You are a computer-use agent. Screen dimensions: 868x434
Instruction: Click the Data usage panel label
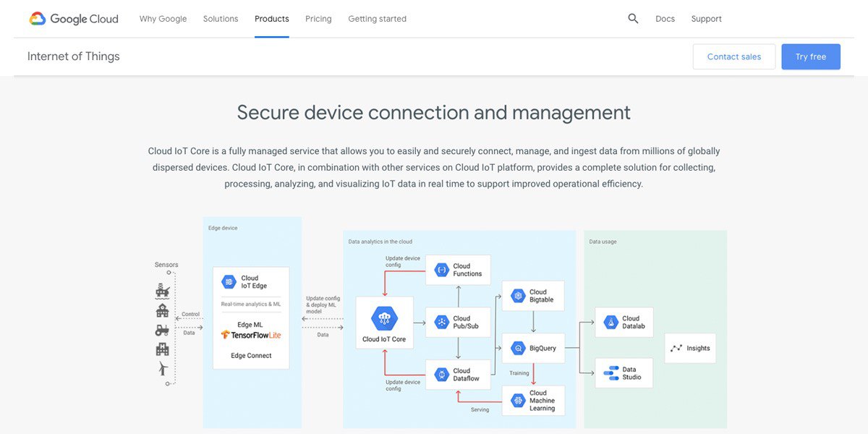[x=603, y=242]
